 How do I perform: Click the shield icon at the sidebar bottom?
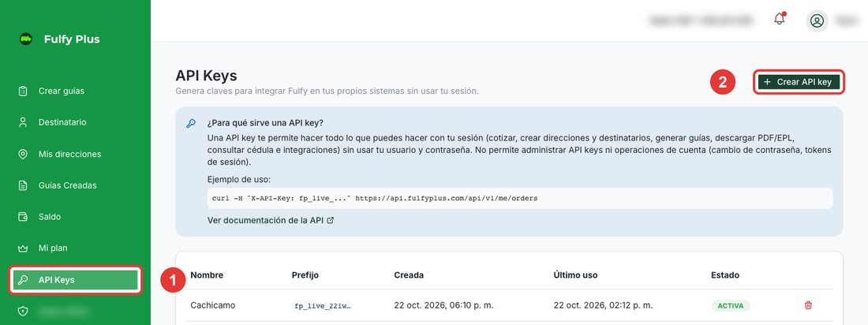click(23, 311)
